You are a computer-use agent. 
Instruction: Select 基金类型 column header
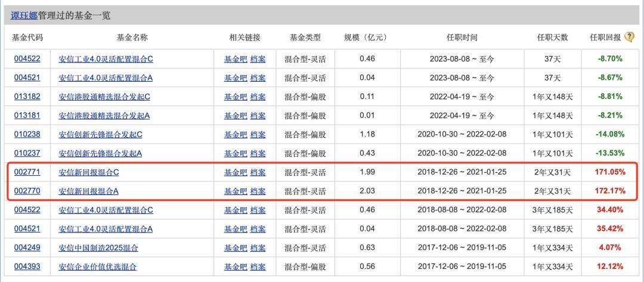305,38
